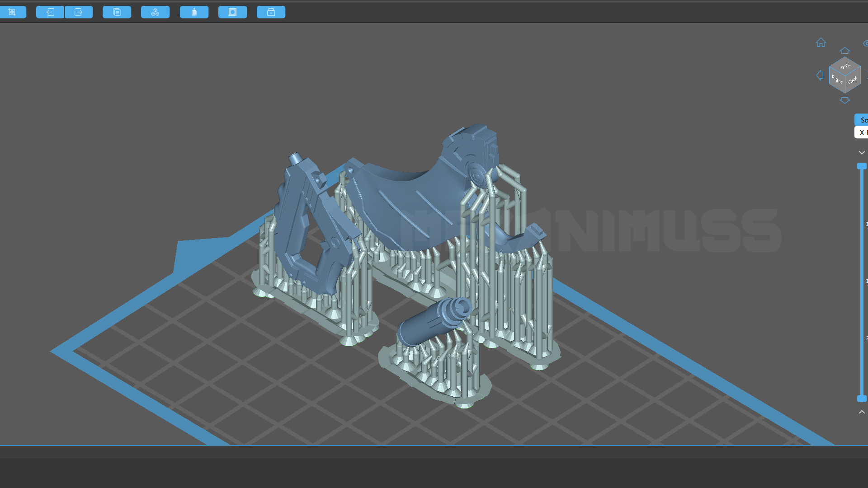
Task: Toggle visibility with the eye icon
Action: [x=865, y=43]
